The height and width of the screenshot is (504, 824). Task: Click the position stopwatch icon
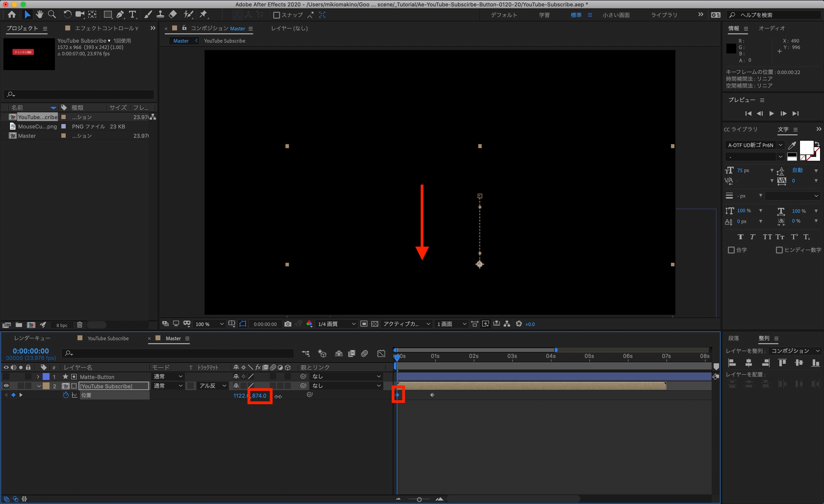(66, 395)
